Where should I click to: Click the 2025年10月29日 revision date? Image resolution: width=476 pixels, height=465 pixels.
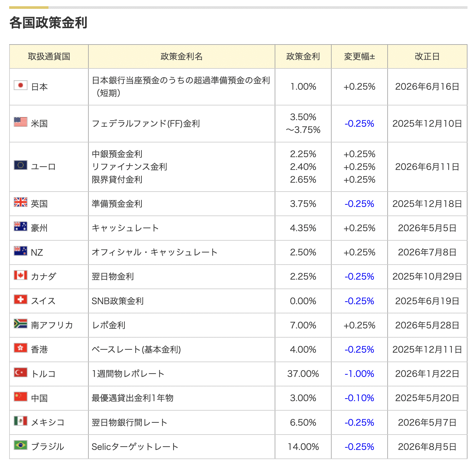[427, 276]
